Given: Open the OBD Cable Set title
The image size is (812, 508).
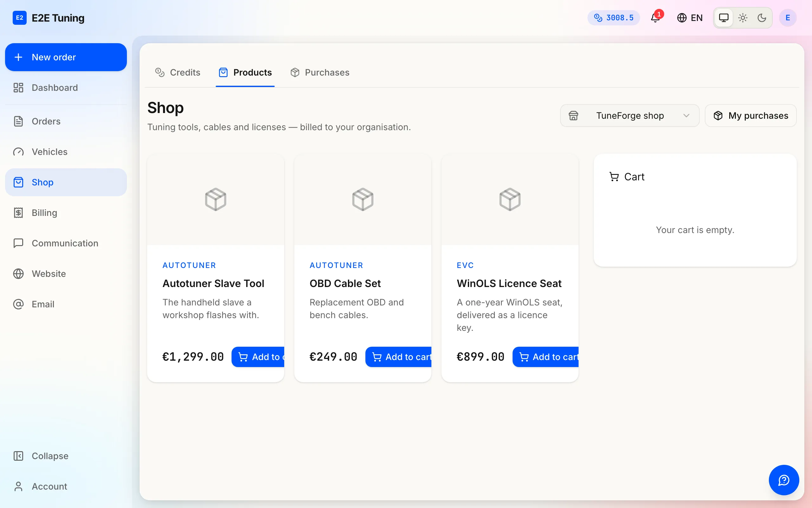Looking at the screenshot, I should [345, 284].
